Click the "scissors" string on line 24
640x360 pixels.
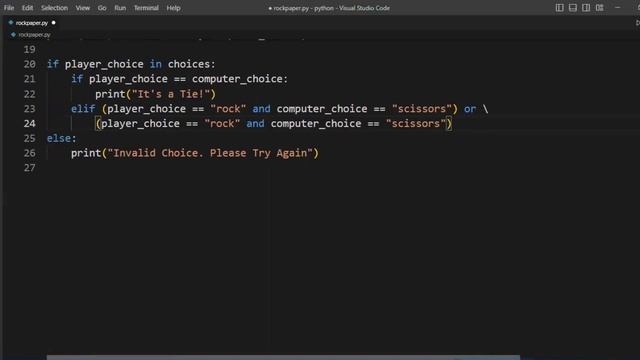pos(416,124)
